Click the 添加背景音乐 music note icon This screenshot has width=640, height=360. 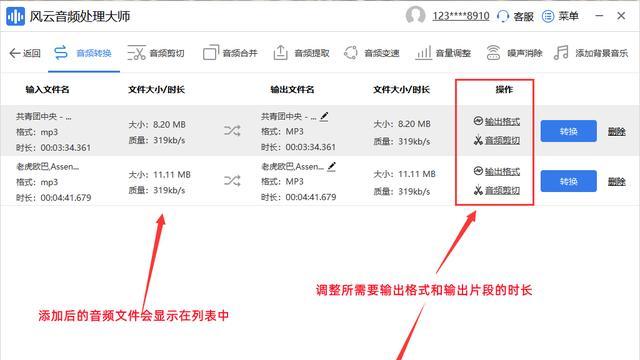point(561,53)
